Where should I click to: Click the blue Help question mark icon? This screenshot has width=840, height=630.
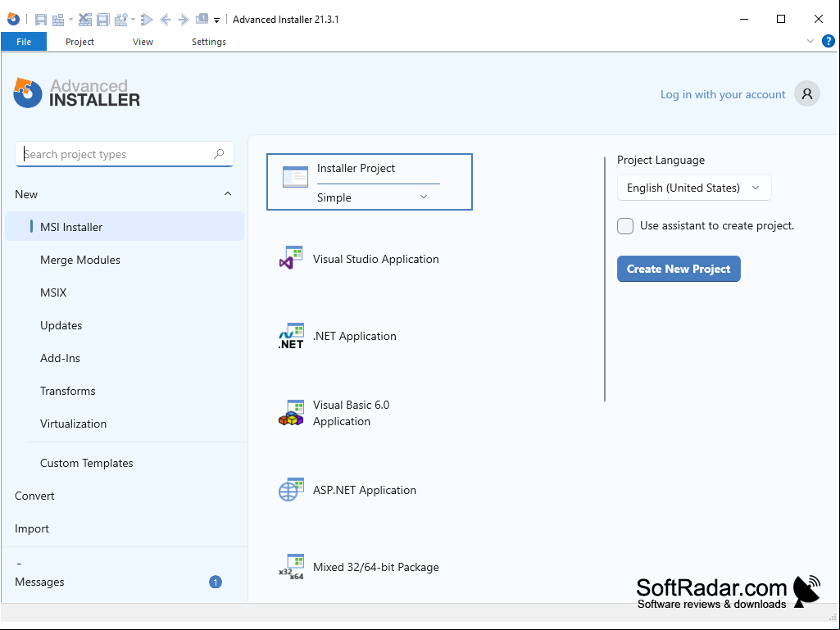coord(829,41)
